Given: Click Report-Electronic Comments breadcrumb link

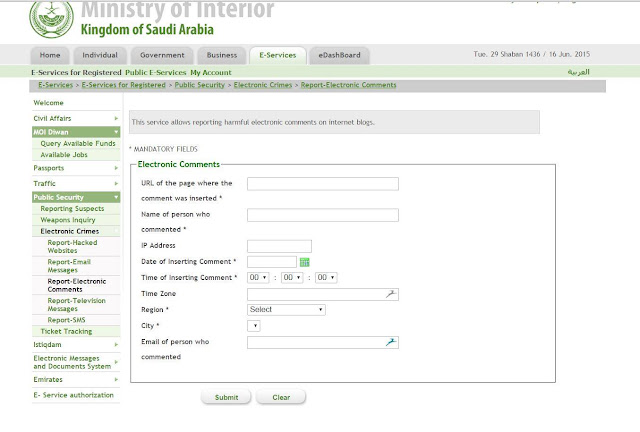Looking at the screenshot, I should click(x=349, y=85).
